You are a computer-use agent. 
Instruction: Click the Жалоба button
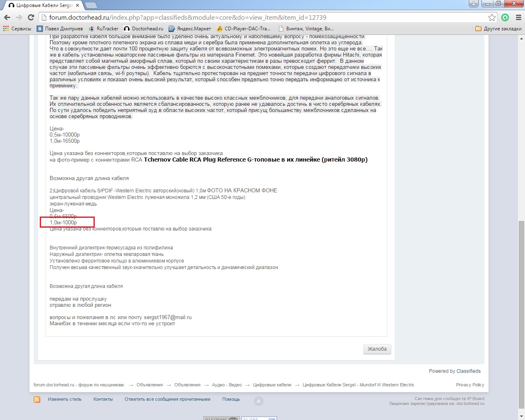coord(377,349)
